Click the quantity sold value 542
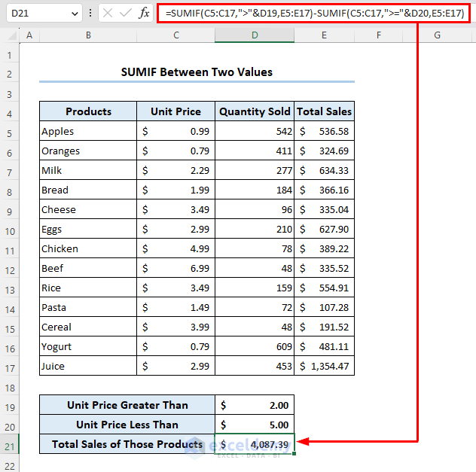This screenshot has width=476, height=472. [x=255, y=131]
